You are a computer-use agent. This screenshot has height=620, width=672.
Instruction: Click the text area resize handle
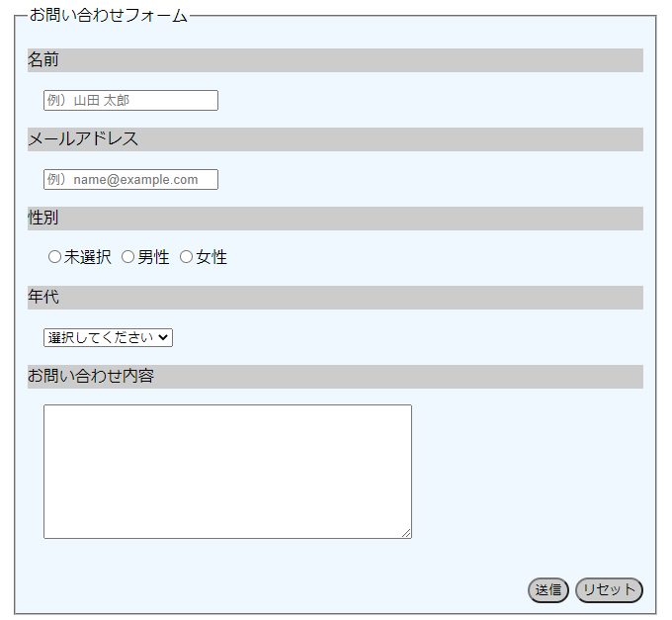click(406, 533)
